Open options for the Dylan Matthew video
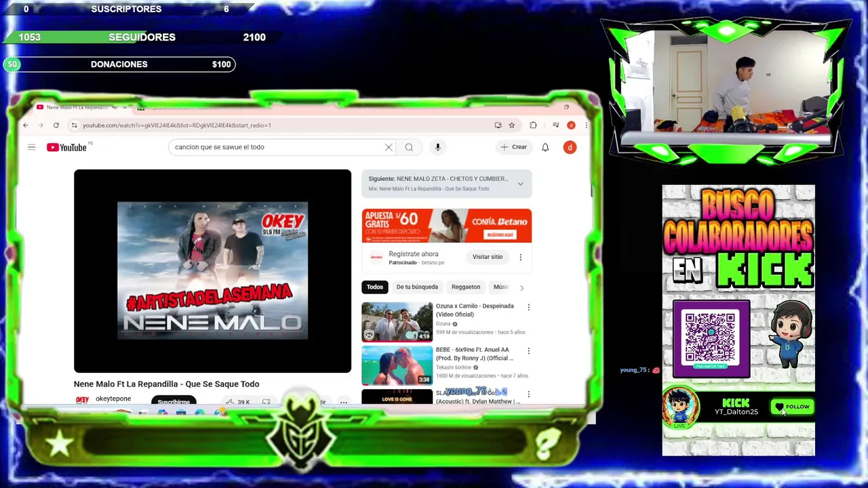The width and height of the screenshot is (868, 488). click(x=528, y=394)
